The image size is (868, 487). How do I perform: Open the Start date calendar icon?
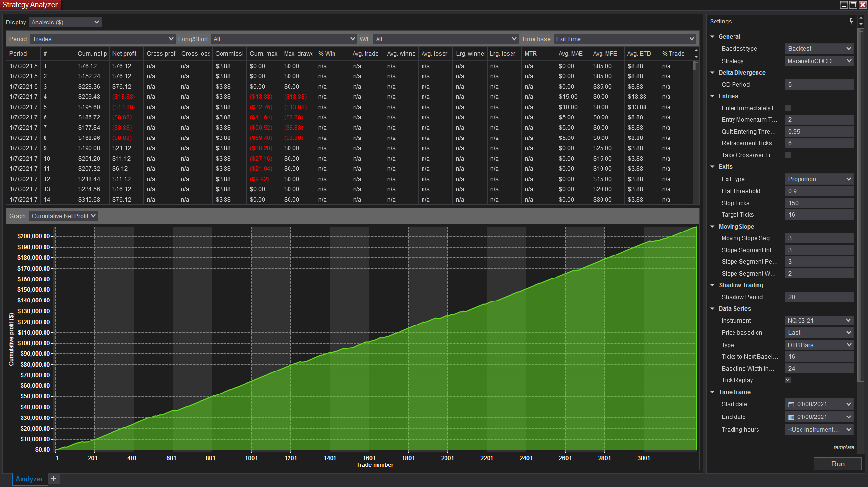click(791, 404)
